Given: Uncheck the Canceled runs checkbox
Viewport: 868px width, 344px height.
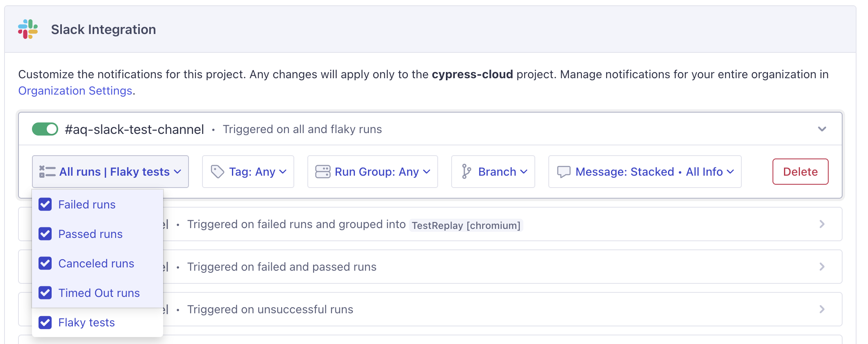Looking at the screenshot, I should [x=45, y=263].
